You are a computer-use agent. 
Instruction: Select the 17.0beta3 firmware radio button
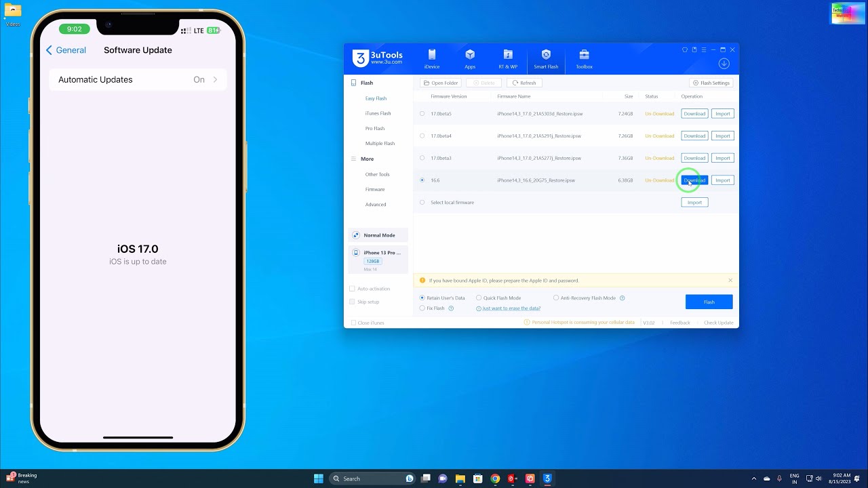[x=422, y=159]
